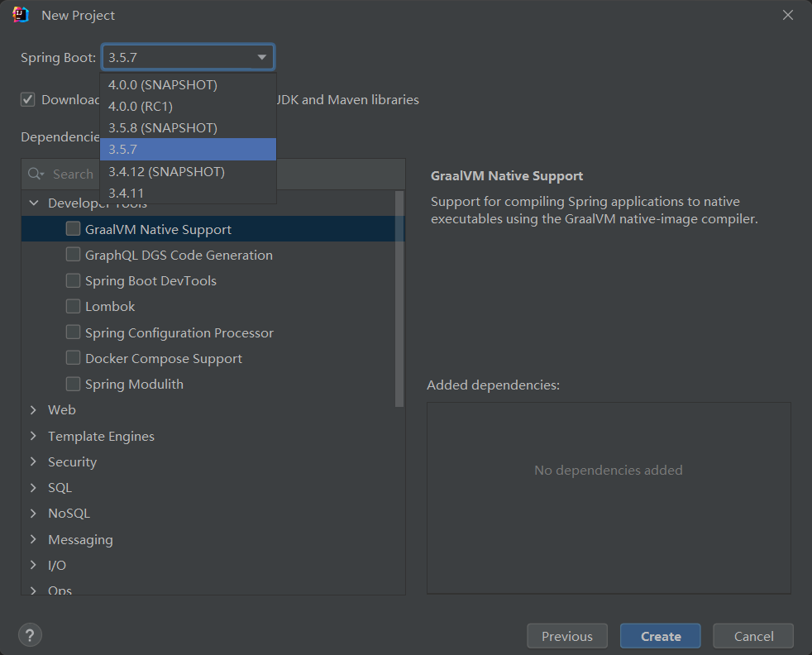Image resolution: width=812 pixels, height=655 pixels.
Task: Select version 4.0.0 (RC1)
Action: point(188,106)
